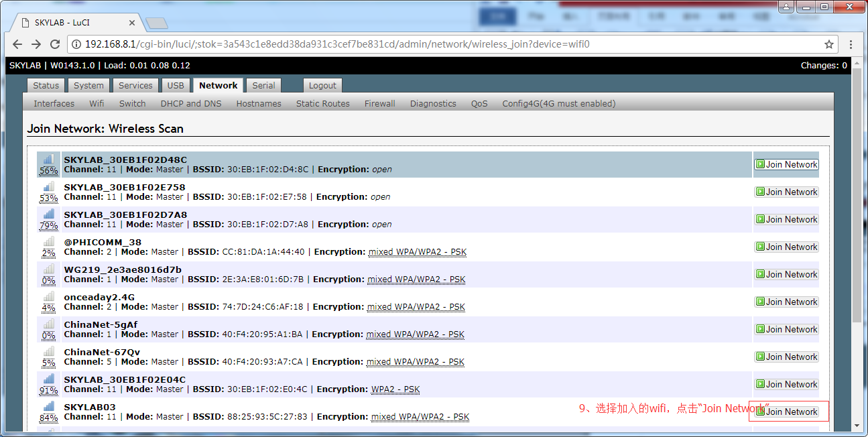Reload the page with refresh icon

tap(55, 44)
